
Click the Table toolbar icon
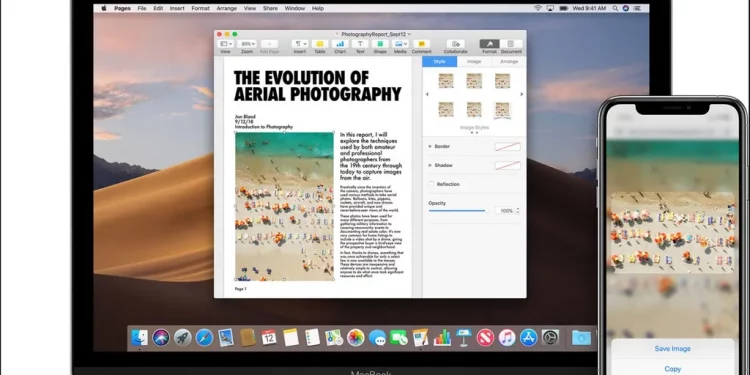[320, 44]
